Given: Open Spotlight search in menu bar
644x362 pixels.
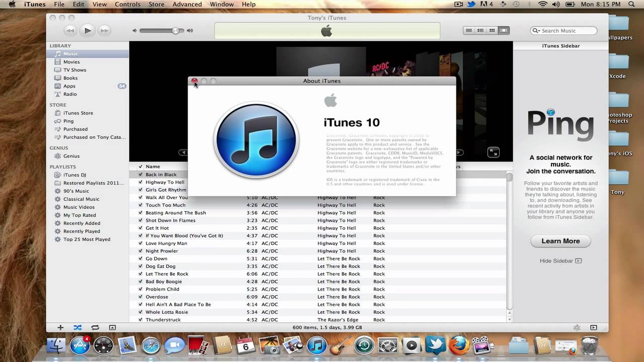Looking at the screenshot, I should 632,5.
